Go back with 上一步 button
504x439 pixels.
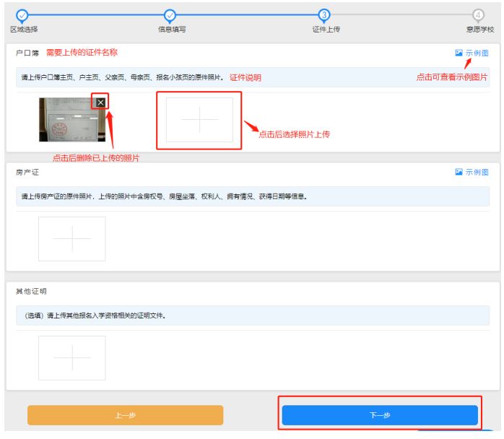(126, 415)
